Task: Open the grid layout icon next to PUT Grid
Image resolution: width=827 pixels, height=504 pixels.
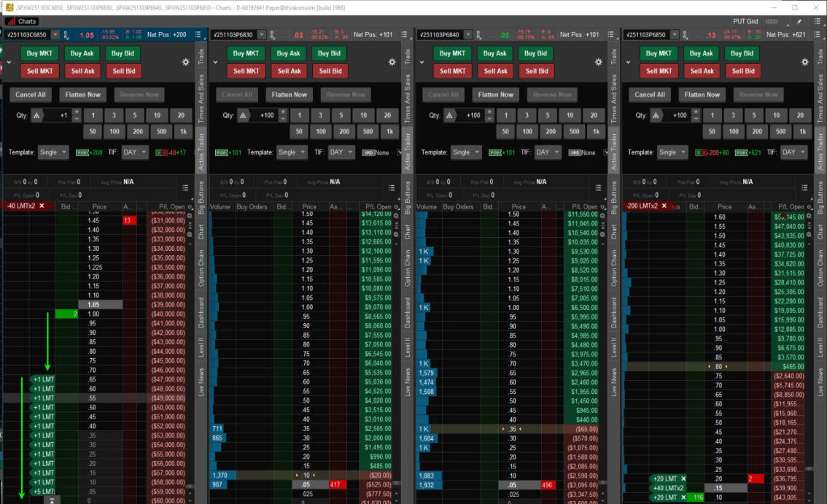Action: [772, 22]
